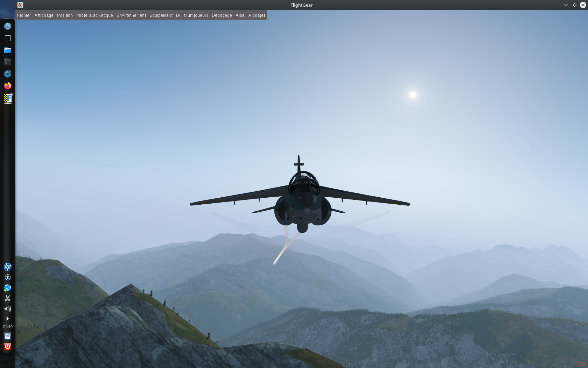The height and width of the screenshot is (368, 588).
Task: Open the IA menu
Action: (178, 15)
